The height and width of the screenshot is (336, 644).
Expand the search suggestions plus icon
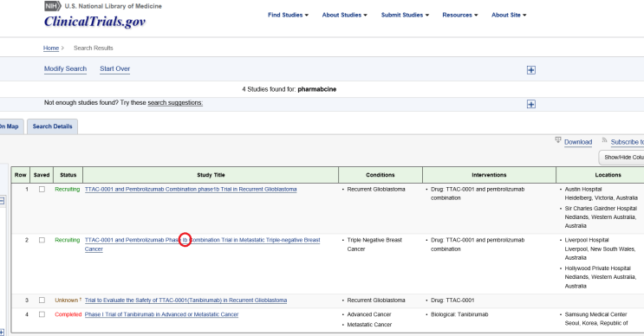[531, 104]
